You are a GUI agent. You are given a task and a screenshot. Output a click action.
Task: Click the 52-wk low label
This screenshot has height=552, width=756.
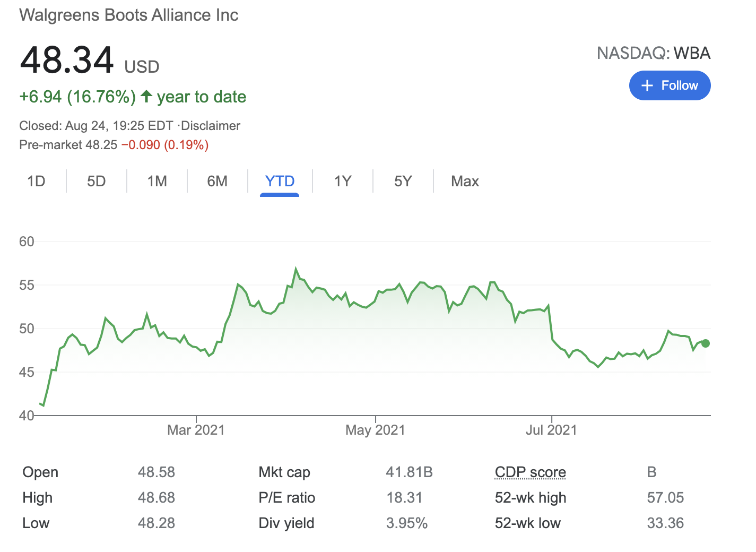tap(527, 523)
